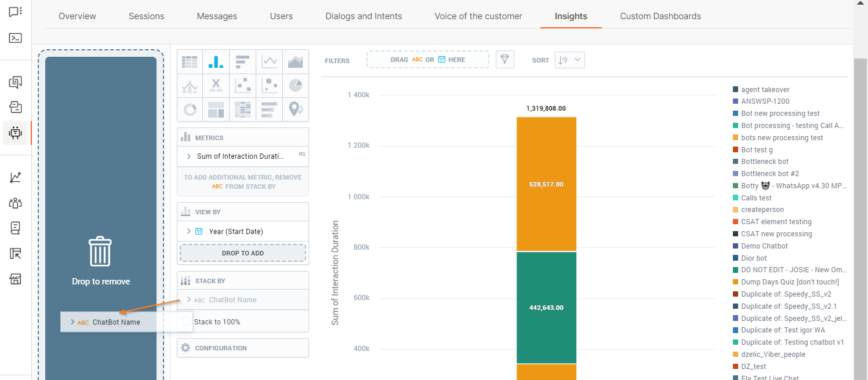Select the Column chart type icon
Image resolution: width=868 pixels, height=380 pixels.
pos(216,61)
